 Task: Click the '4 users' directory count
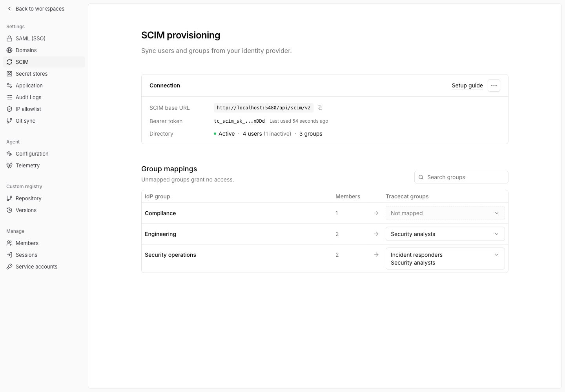click(x=252, y=134)
